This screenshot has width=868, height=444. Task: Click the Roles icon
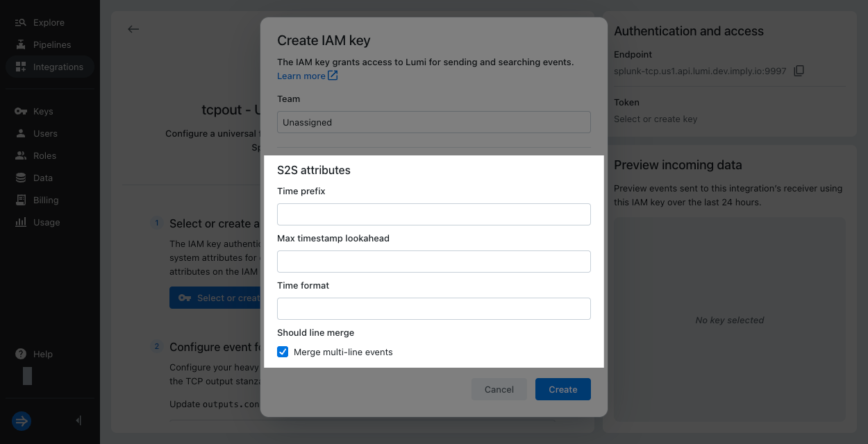pos(21,155)
